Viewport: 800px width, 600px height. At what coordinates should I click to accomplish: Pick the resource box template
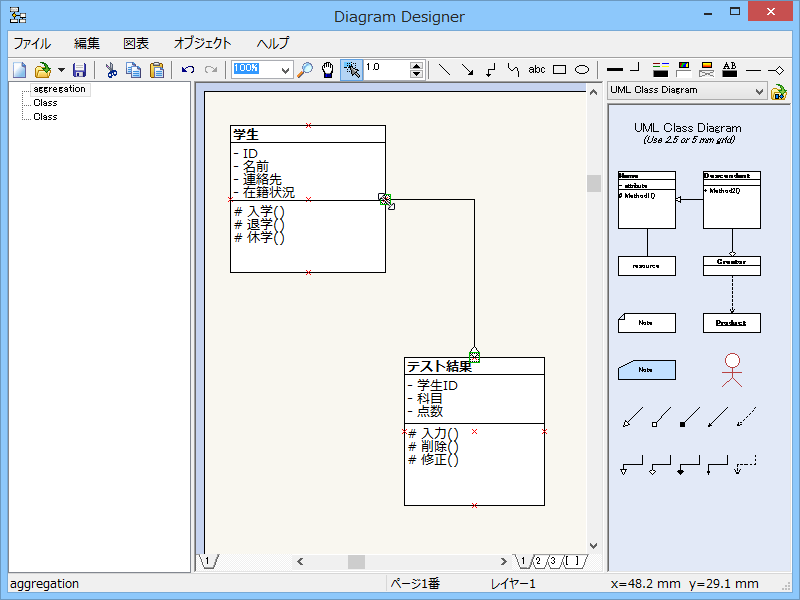pos(647,266)
